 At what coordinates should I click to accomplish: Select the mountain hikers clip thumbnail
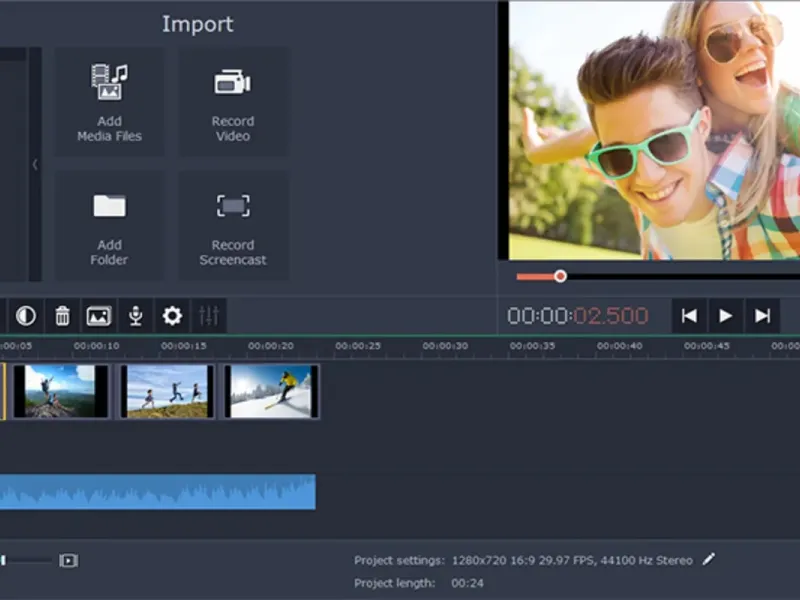[x=60, y=391]
